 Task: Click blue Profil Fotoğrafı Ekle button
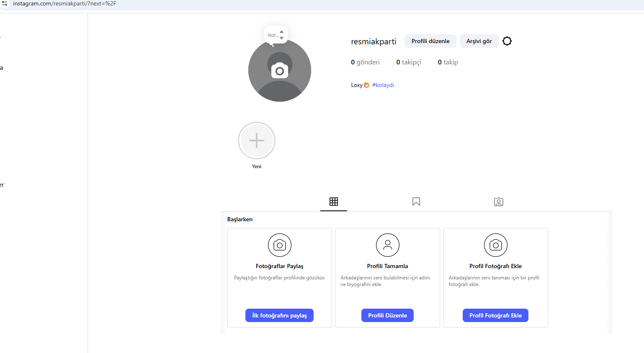click(495, 315)
